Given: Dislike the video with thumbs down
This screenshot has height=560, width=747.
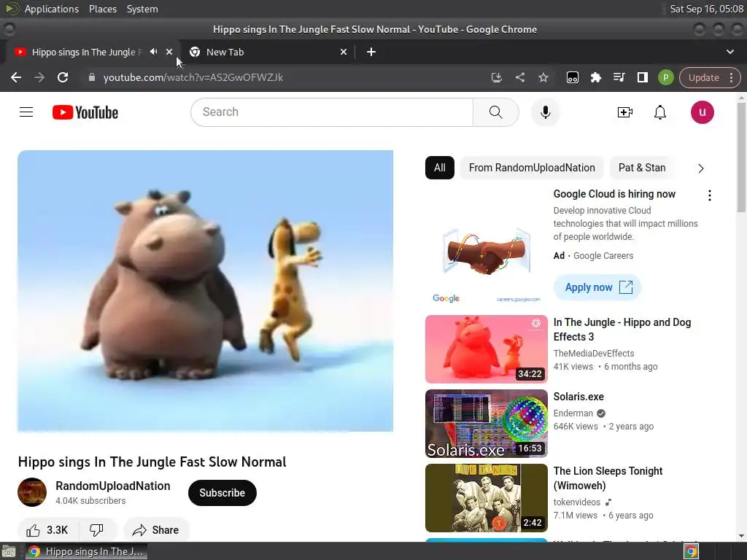Looking at the screenshot, I should 97,530.
